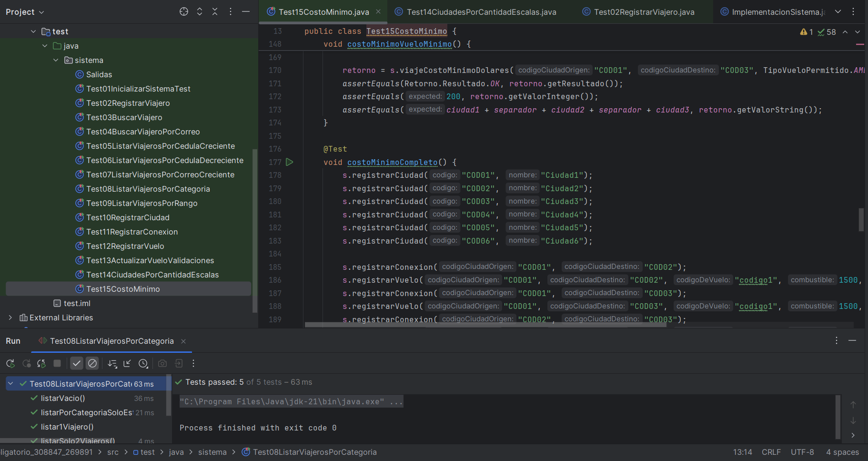Collapse all project tree nodes
Viewport: 868px width, 461px height.
pos(215,11)
